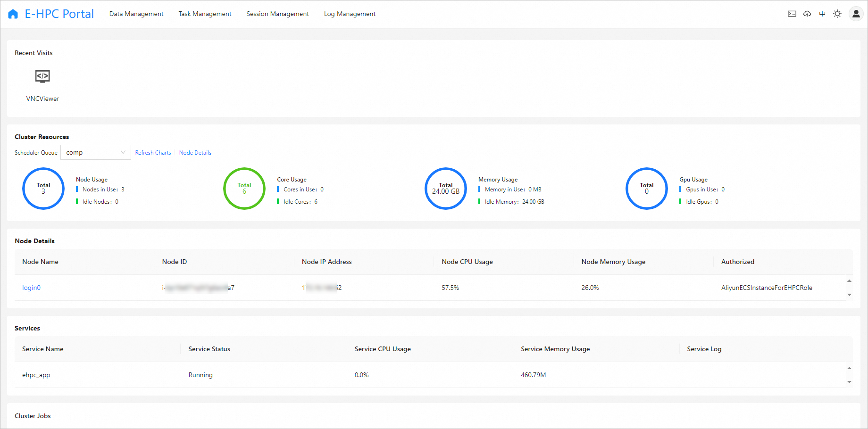Viewport: 868px width, 429px height.
Task: Open the Node Details link beside Refresh Charts
Action: click(195, 153)
